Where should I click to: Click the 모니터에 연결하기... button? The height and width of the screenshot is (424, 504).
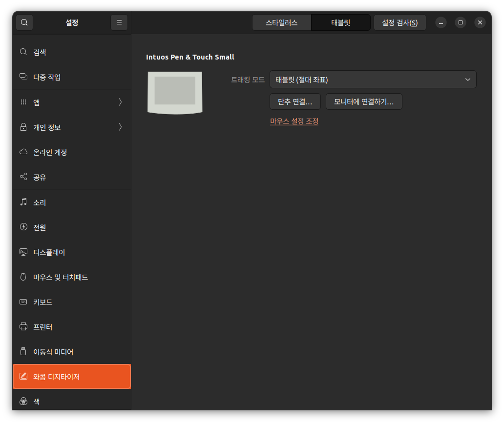pyautogui.click(x=364, y=101)
